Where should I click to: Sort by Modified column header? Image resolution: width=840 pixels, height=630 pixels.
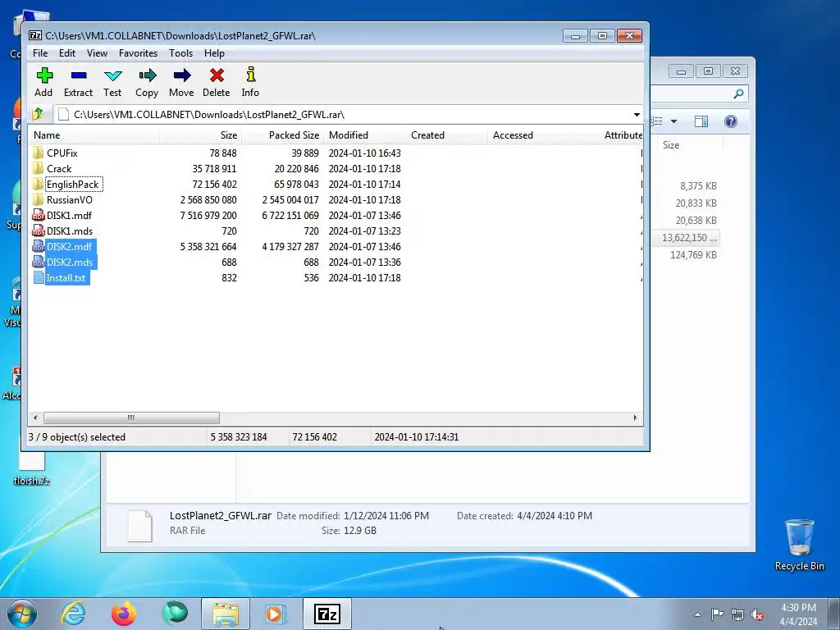(x=364, y=135)
